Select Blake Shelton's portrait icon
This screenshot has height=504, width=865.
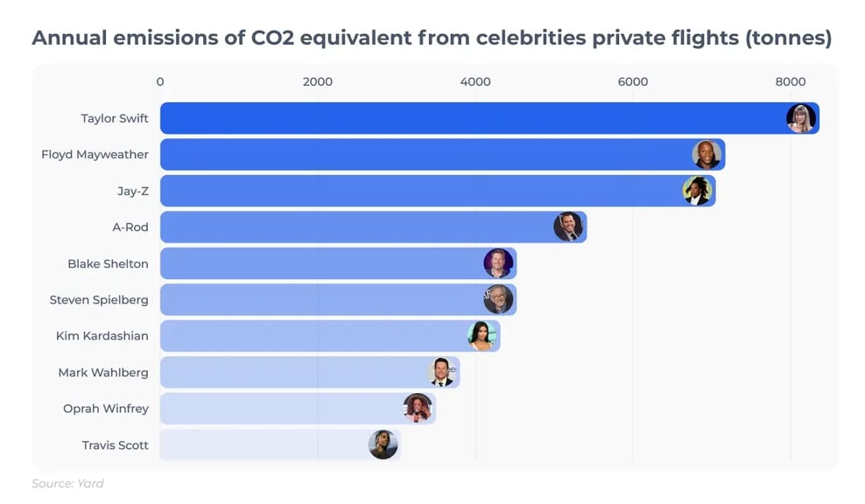pos(498,263)
